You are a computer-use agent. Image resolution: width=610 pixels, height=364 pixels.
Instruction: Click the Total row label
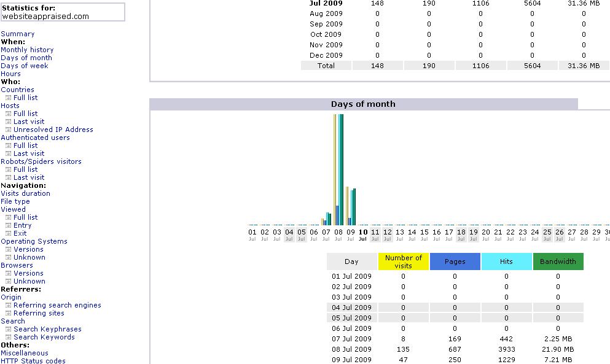point(326,66)
